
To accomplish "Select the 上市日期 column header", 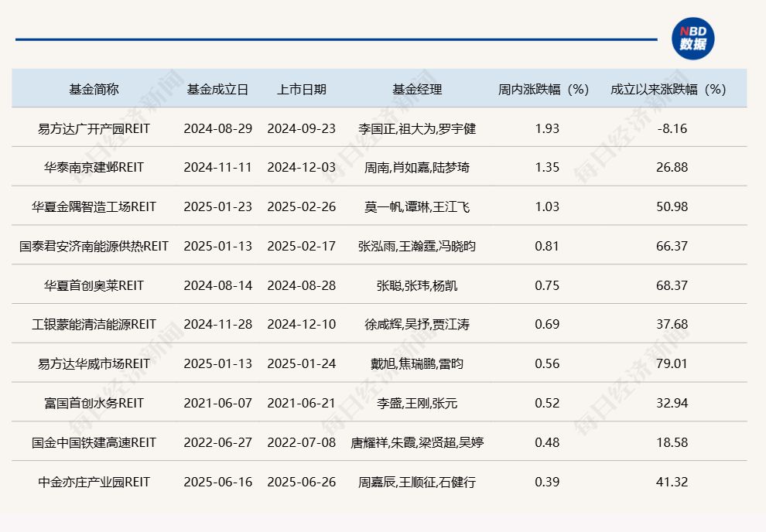I will pyautogui.click(x=302, y=89).
